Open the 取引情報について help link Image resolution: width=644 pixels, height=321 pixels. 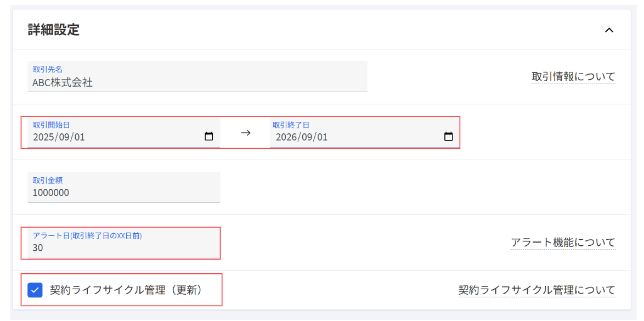point(573,77)
